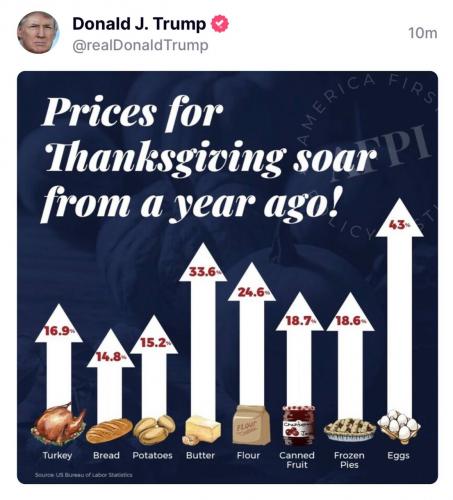
Task: Click the butter block illustration
Action: click(x=202, y=430)
